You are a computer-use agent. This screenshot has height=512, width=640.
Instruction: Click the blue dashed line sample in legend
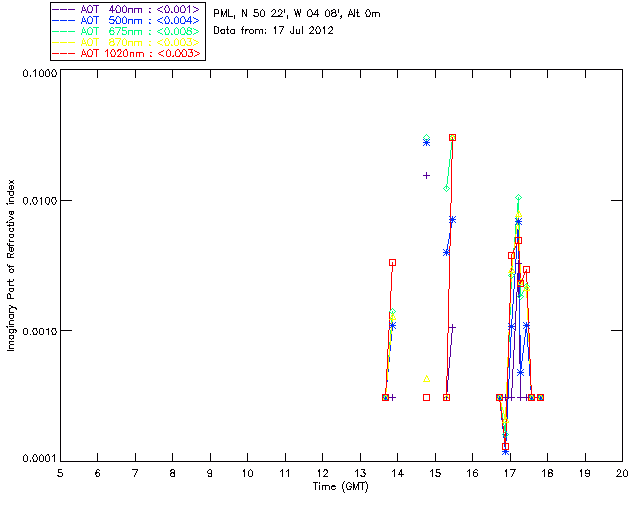coord(64,20)
